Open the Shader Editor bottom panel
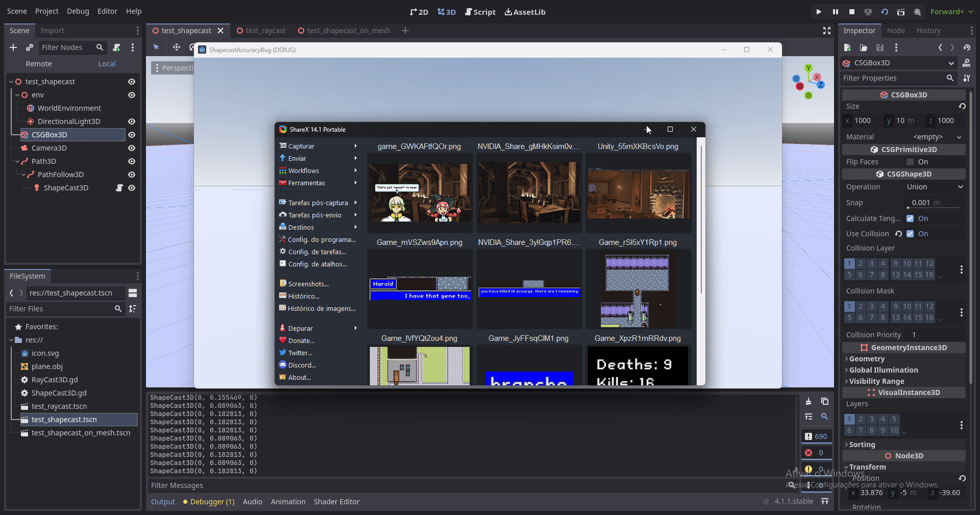 (x=336, y=501)
